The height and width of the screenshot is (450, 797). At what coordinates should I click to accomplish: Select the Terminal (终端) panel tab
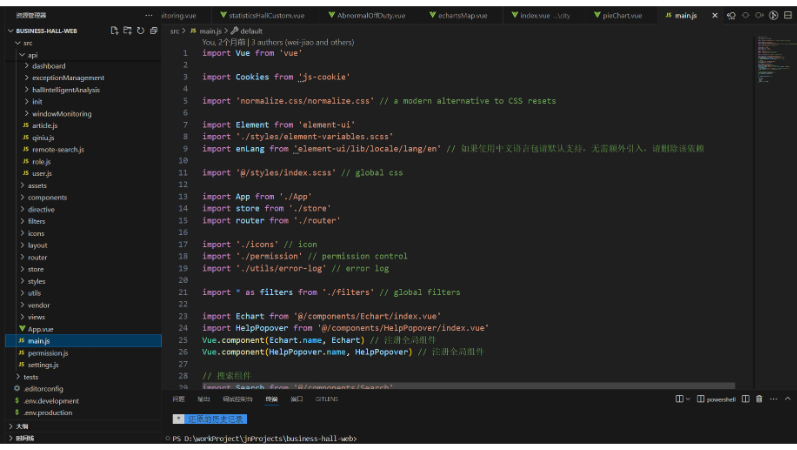point(271,399)
